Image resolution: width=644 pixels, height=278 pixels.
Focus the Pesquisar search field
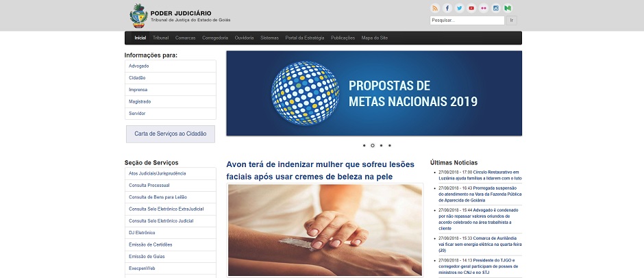click(467, 20)
